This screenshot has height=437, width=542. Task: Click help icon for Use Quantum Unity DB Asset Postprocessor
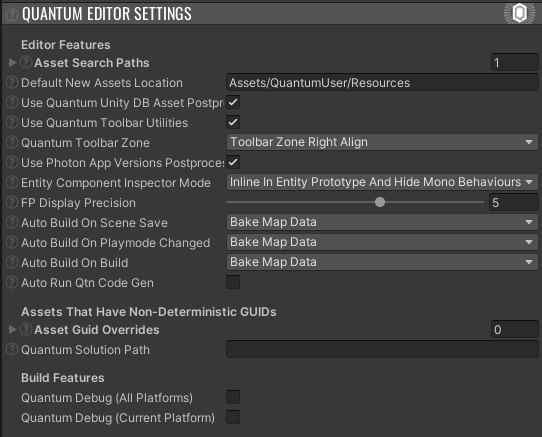pos(12,102)
